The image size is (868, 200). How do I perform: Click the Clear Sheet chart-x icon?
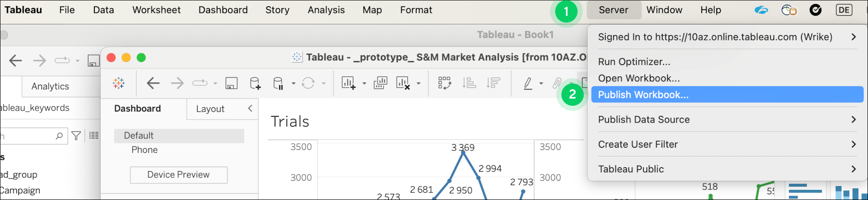403,83
